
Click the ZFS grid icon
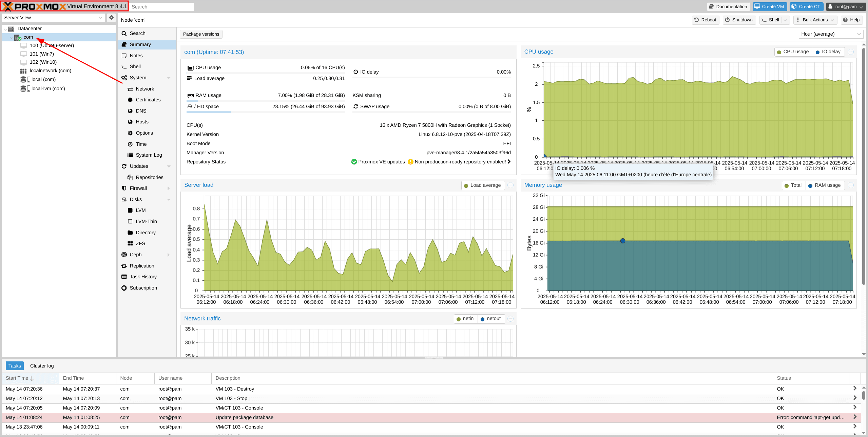(130, 243)
